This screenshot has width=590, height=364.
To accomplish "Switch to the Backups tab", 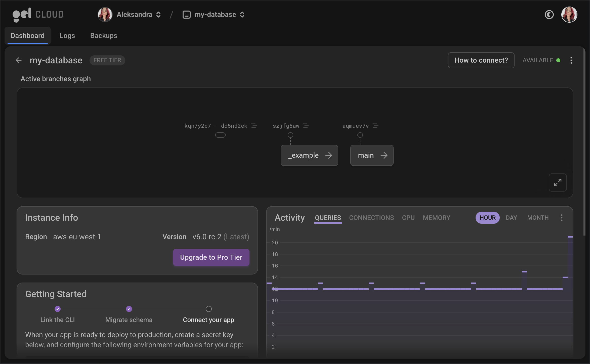I will point(104,36).
